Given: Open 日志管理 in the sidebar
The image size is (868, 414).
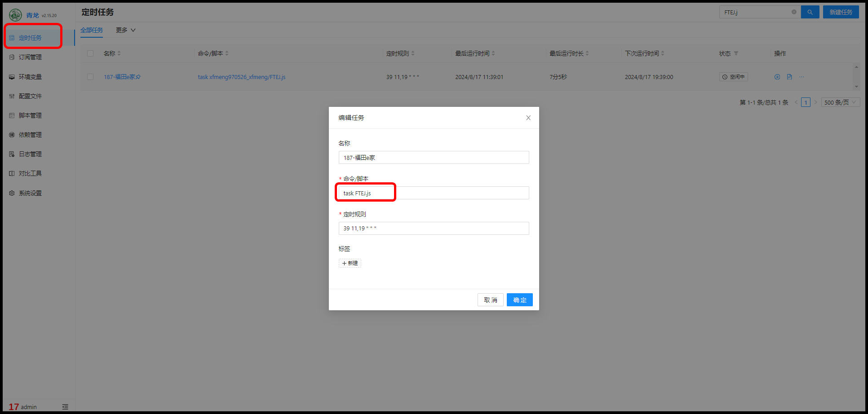Looking at the screenshot, I should click(30, 154).
